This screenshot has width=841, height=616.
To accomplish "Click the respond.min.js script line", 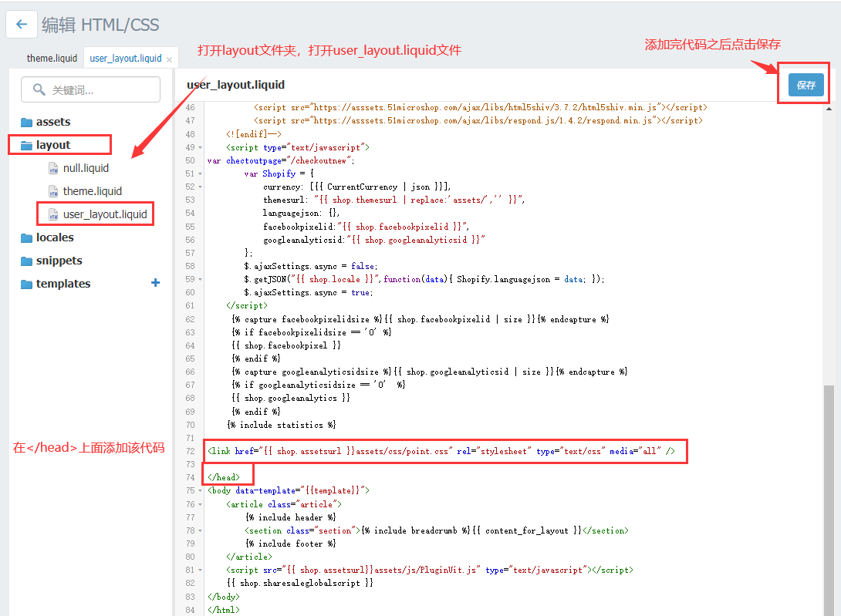I will tap(478, 120).
